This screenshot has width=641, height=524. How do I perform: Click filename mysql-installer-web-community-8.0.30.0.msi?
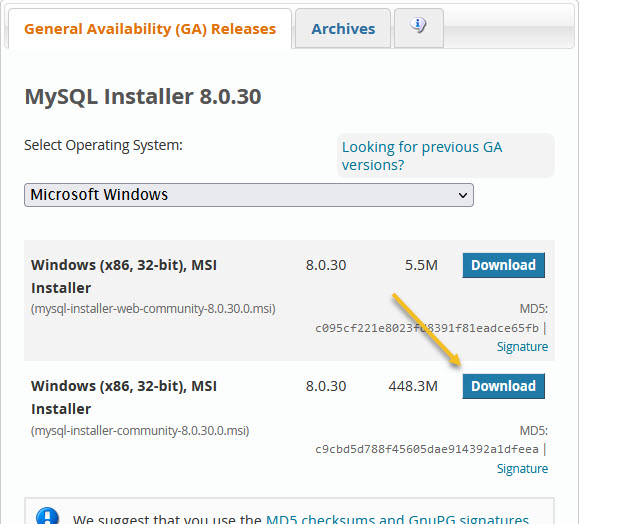point(153,309)
